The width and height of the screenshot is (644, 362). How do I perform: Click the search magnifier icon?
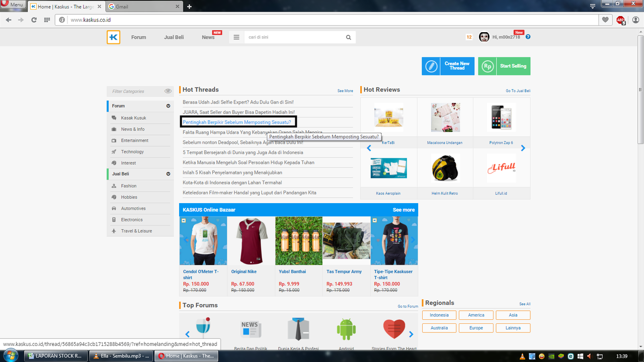(348, 37)
